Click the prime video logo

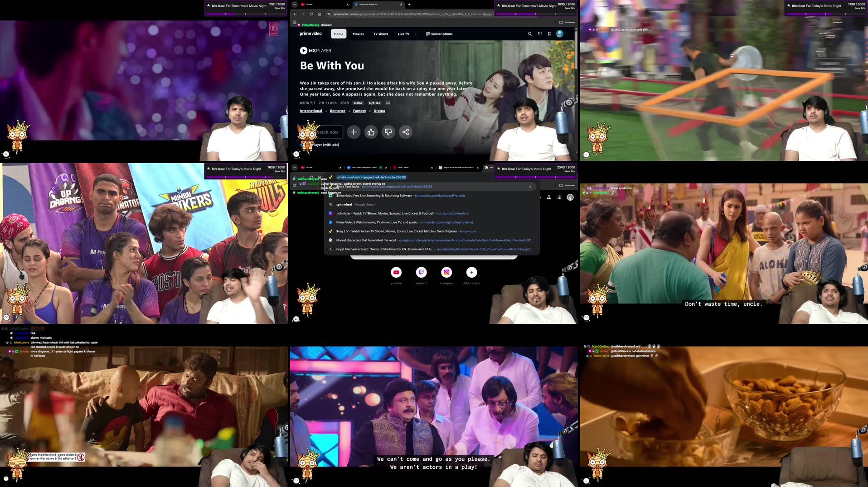pos(310,34)
